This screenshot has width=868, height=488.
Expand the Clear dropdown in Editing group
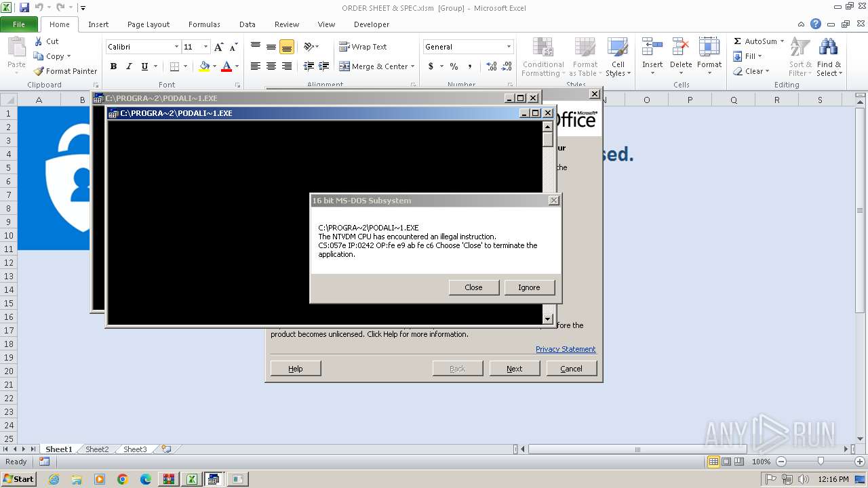pyautogui.click(x=767, y=71)
